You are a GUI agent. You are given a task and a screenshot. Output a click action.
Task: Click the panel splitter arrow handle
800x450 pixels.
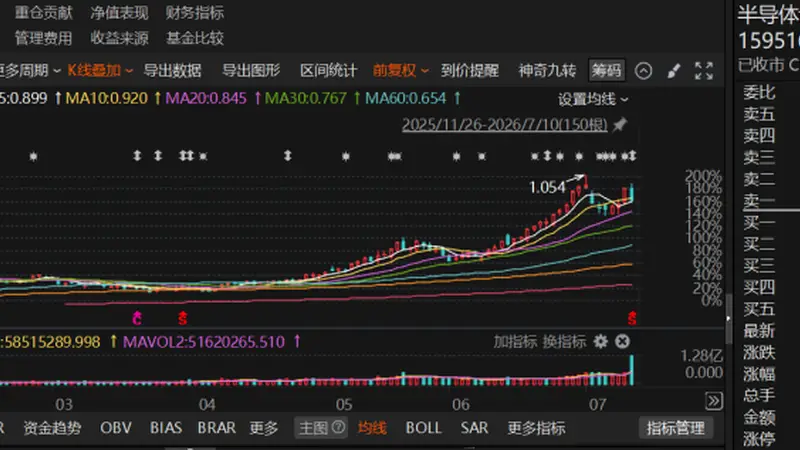(x=728, y=318)
